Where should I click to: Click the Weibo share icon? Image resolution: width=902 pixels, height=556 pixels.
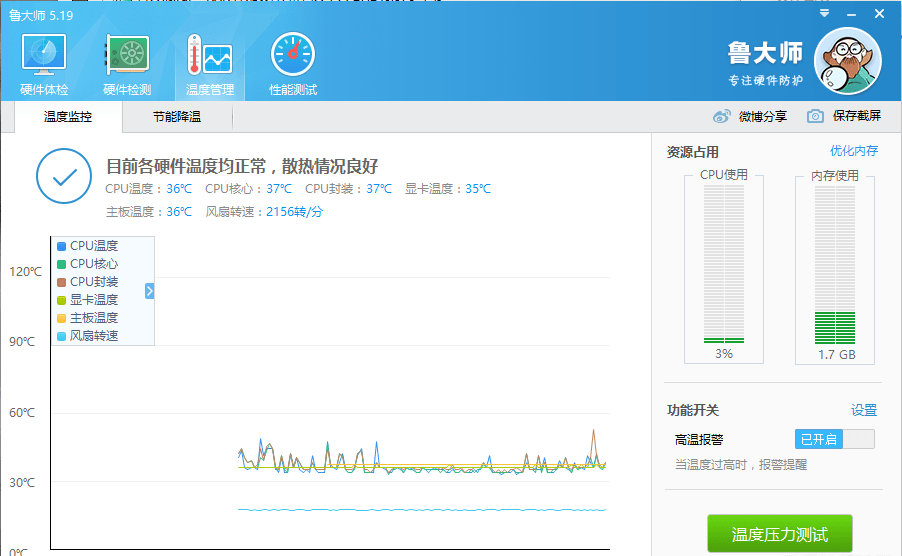pos(721,117)
